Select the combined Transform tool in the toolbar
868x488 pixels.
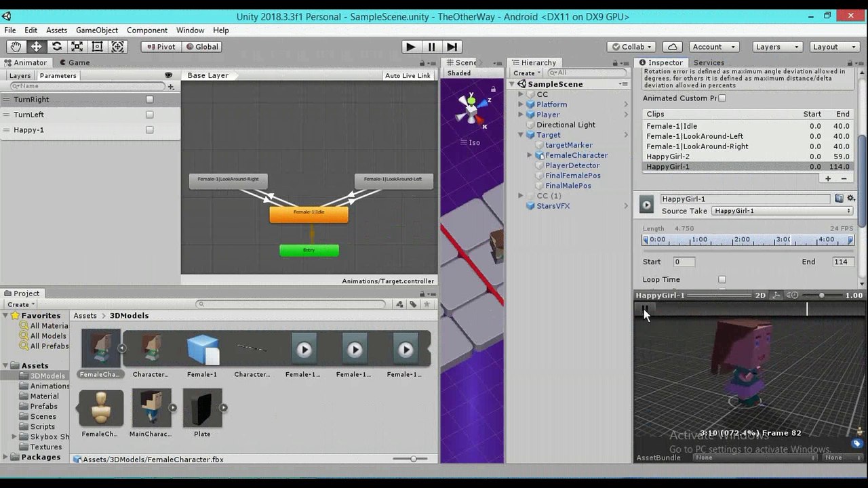tap(118, 47)
